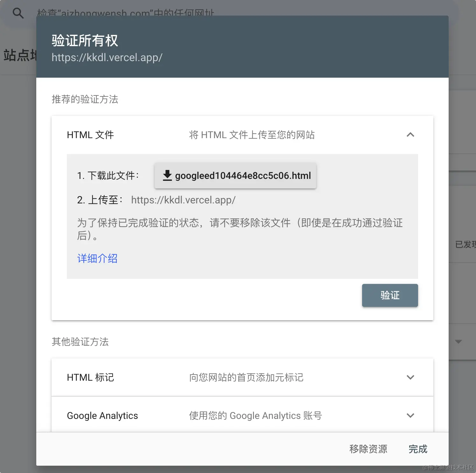Click the 2. 上传至 step label
Screen dimensions: 476x473
point(100,200)
